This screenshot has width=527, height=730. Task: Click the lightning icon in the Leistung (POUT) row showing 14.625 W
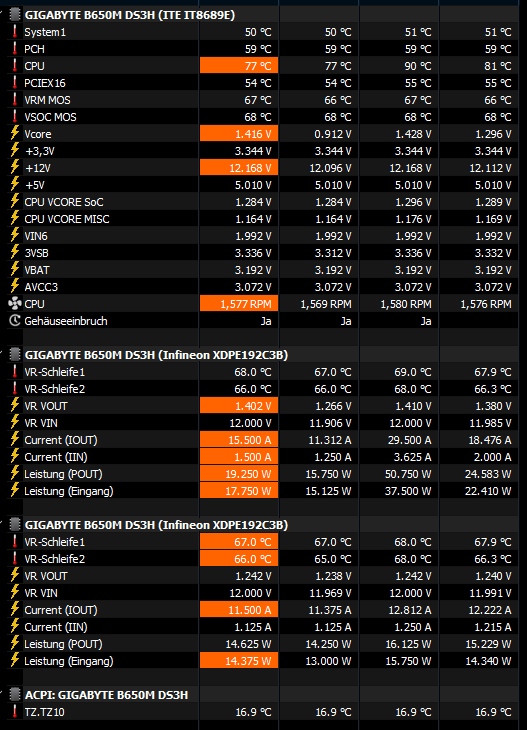[15, 643]
